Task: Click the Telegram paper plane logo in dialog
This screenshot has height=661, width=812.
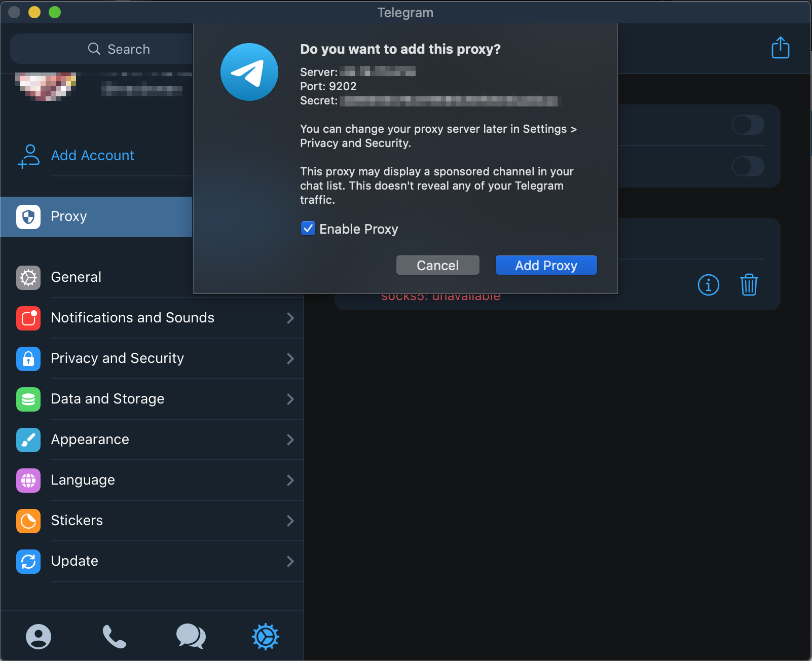Action: (249, 72)
